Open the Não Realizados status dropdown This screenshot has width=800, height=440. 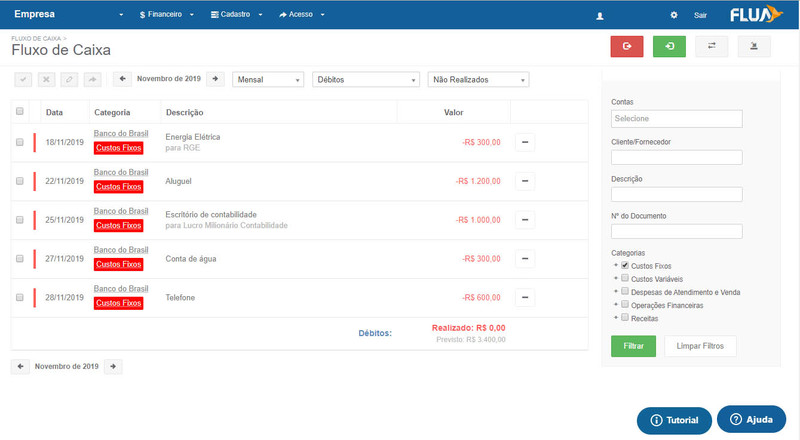(x=478, y=79)
